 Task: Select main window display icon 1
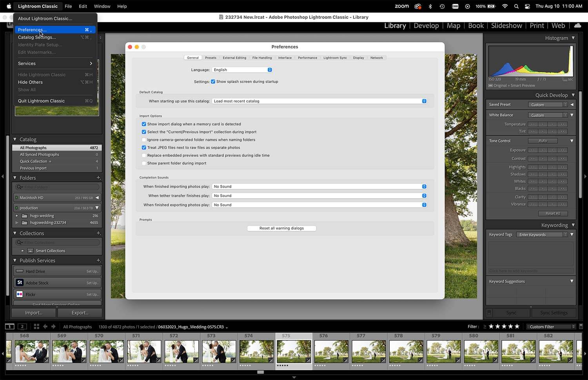pos(10,326)
